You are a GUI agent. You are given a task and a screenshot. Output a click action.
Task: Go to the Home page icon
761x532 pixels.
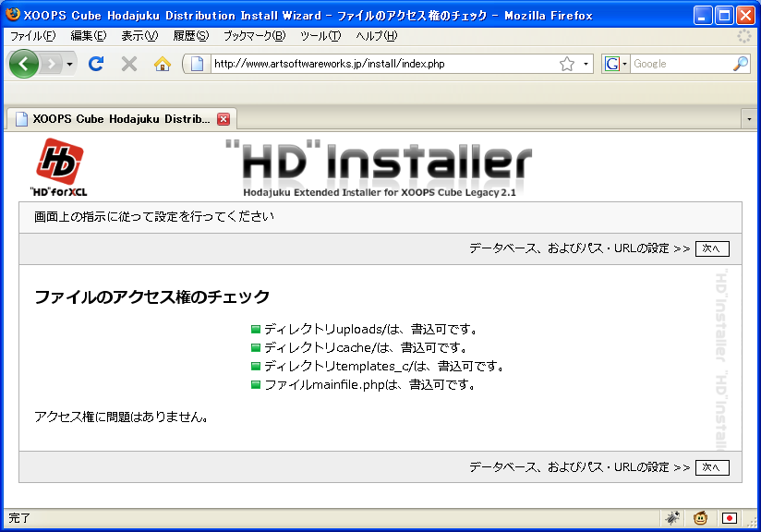pos(163,64)
